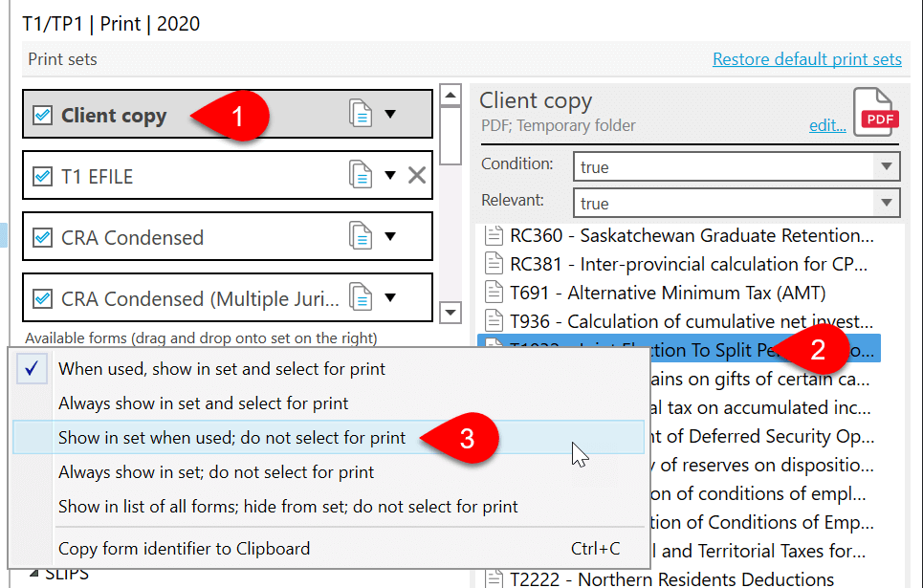Image resolution: width=923 pixels, height=588 pixels.
Task: Select T936 - Calculation of cumulative net invest...
Action: (692, 321)
